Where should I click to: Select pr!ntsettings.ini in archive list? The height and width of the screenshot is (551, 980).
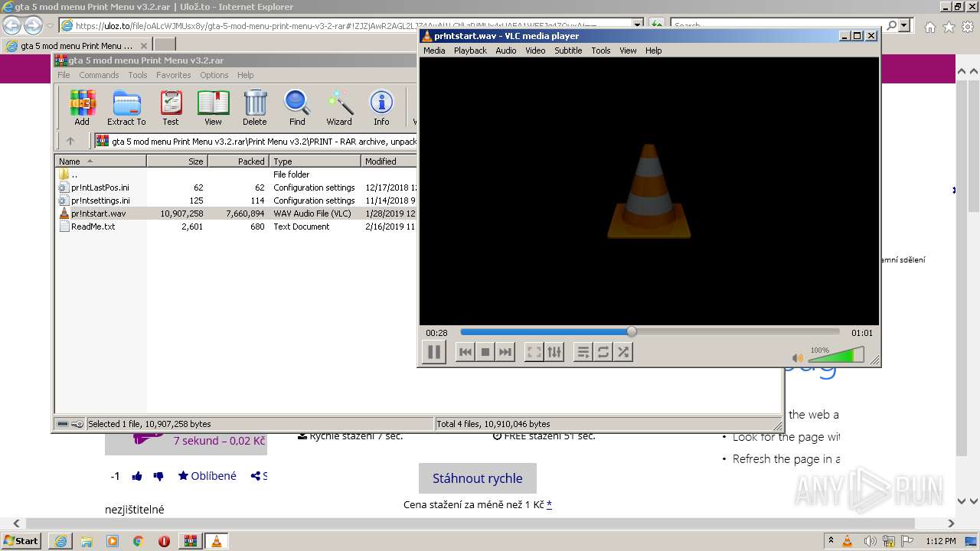coord(236,201)
